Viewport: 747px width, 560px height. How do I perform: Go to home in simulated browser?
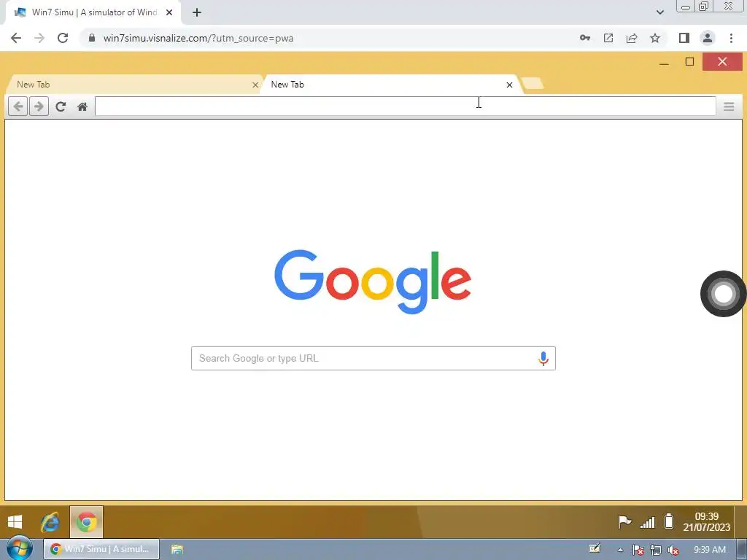[82, 106]
